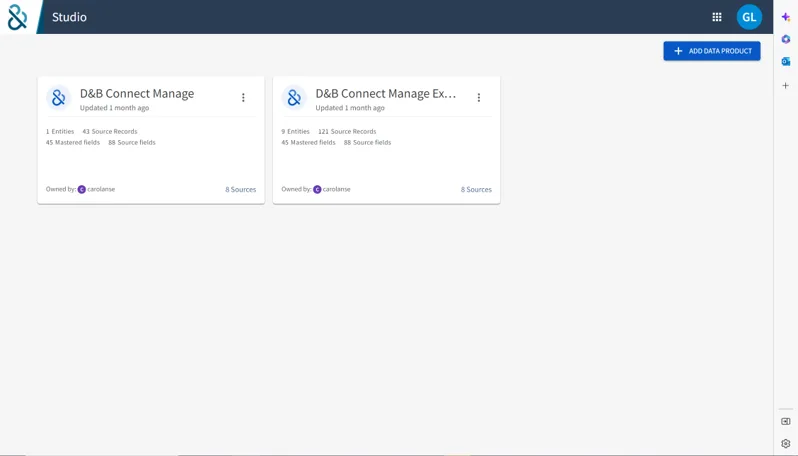Open the D&B Connect Manage title
This screenshot has width=798, height=456.
(x=137, y=94)
